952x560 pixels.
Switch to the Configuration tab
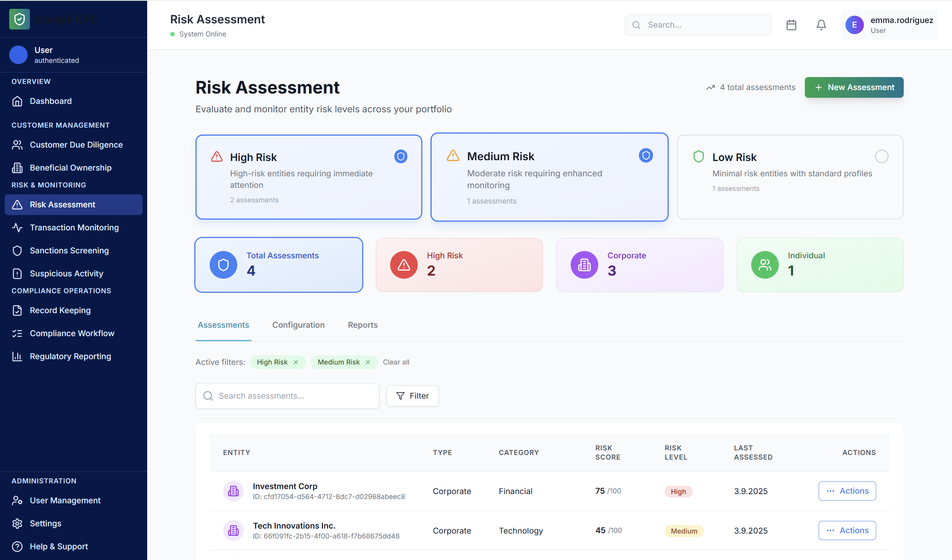(x=298, y=325)
